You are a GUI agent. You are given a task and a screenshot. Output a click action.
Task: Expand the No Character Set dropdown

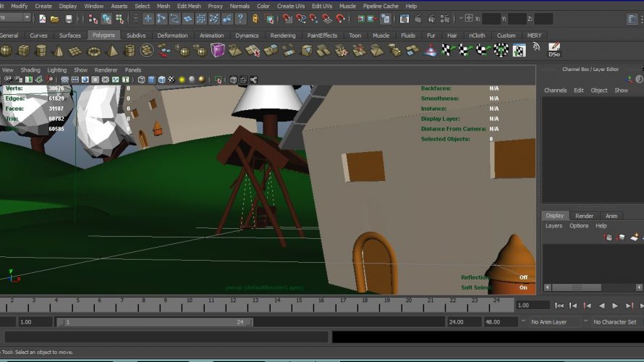[615, 322]
